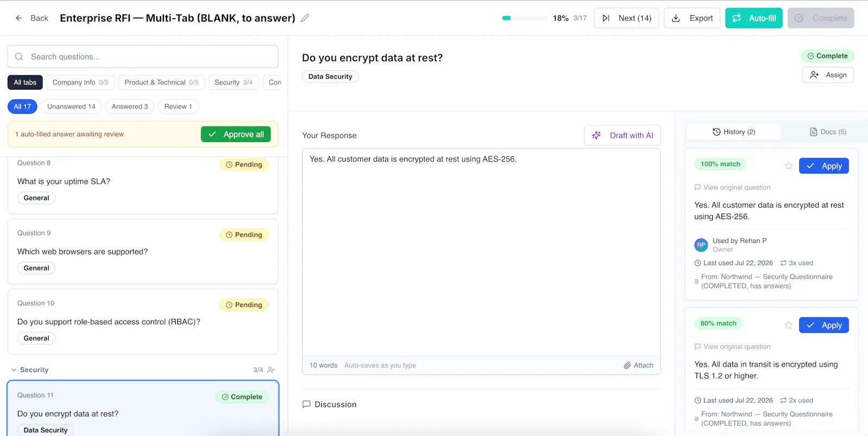The height and width of the screenshot is (436, 868).
Task: Click Approve all button
Action: (x=235, y=134)
